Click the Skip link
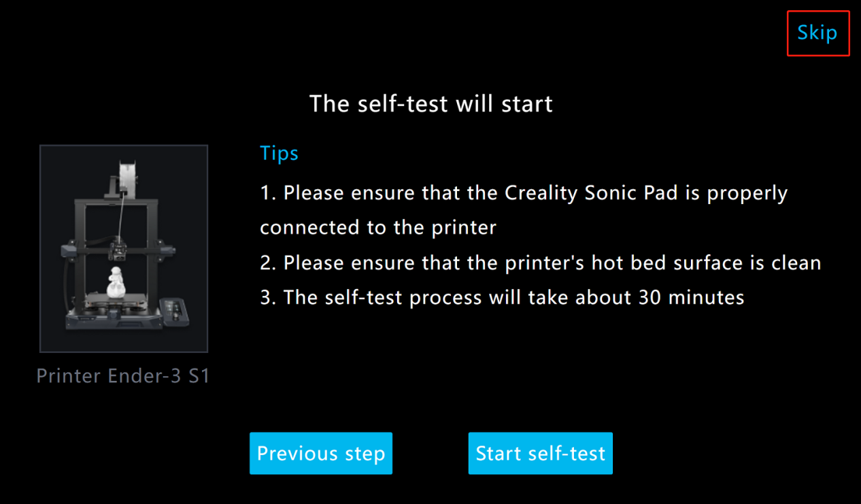This screenshot has width=861, height=504. click(817, 33)
